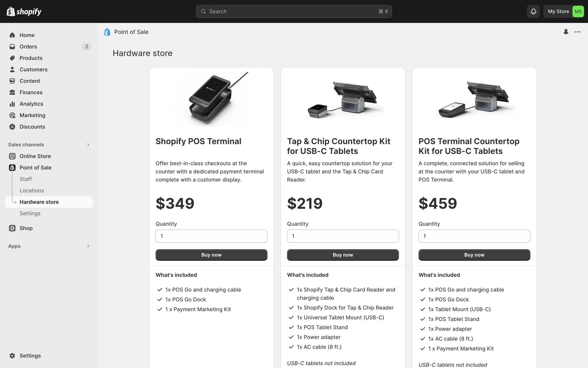Image resolution: width=588 pixels, height=368 pixels.
Task: Focus the quantity field for $219 kit
Action: coord(343,236)
